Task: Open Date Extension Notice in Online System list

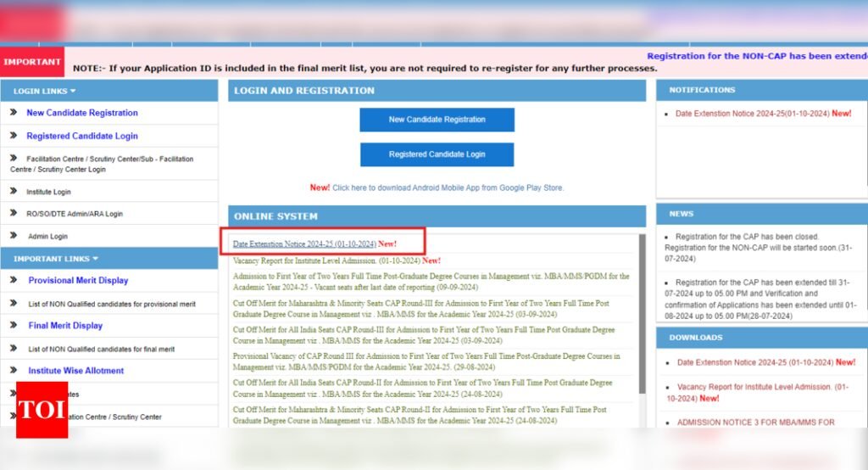Action: pos(304,244)
